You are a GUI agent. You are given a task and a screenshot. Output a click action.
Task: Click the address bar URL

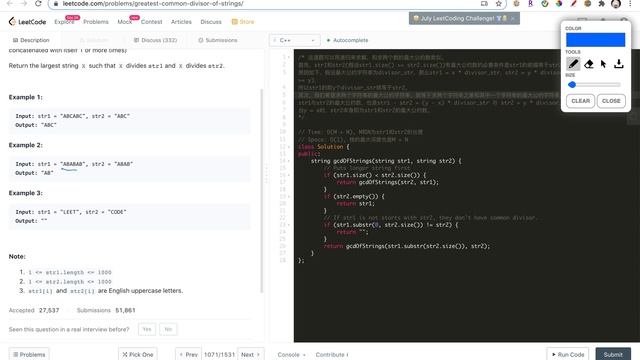(x=153, y=4)
